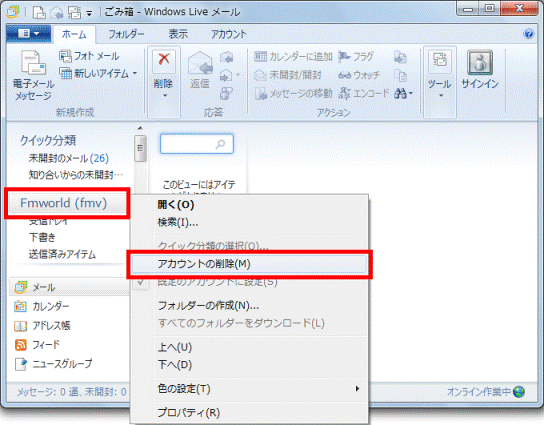544x425 pixels.
Task: Open quick access toolbar customize arrow
Action: click(90, 14)
